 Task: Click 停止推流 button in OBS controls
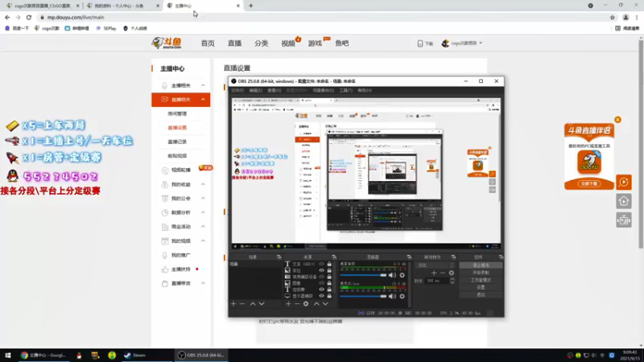click(481, 265)
